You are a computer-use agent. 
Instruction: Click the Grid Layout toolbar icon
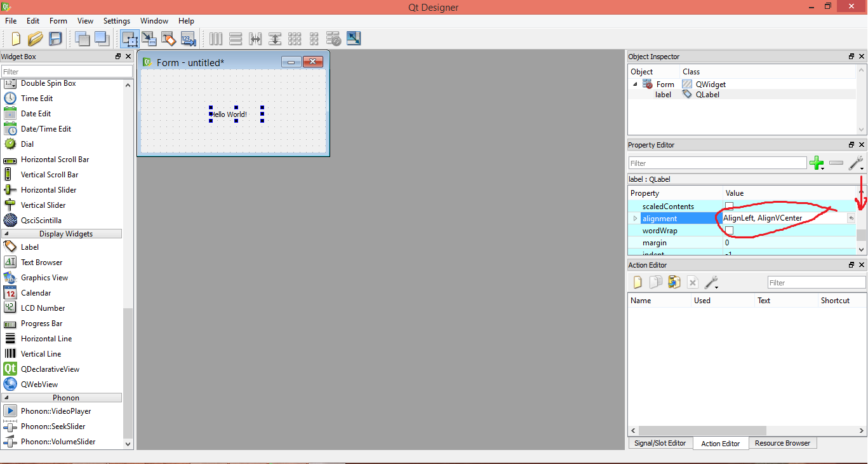coord(295,39)
